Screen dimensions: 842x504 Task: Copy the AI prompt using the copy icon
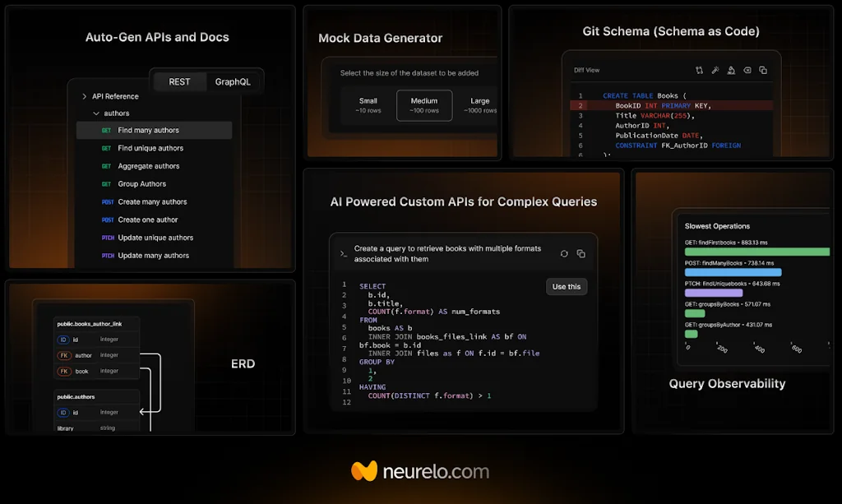(581, 253)
